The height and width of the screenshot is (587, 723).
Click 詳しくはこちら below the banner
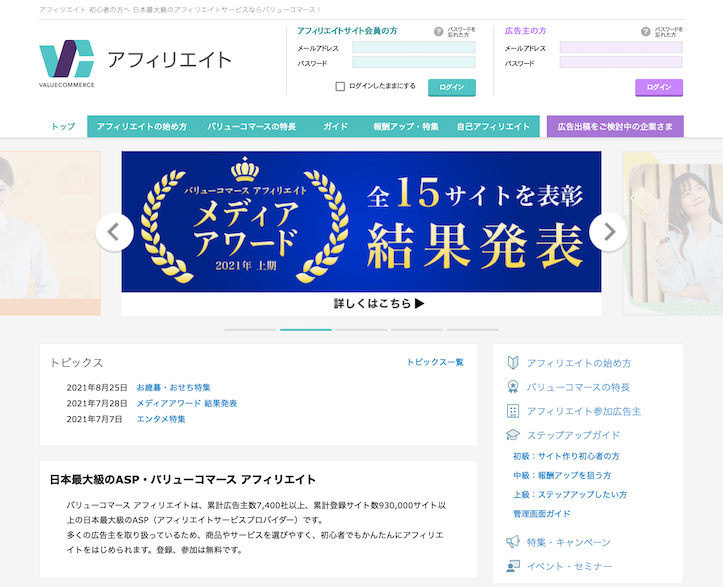coord(379,303)
